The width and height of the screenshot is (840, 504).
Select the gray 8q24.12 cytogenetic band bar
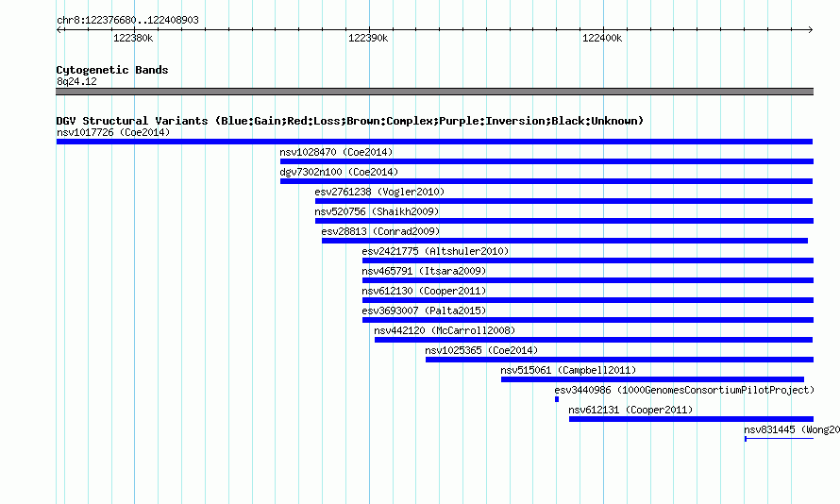[x=434, y=92]
